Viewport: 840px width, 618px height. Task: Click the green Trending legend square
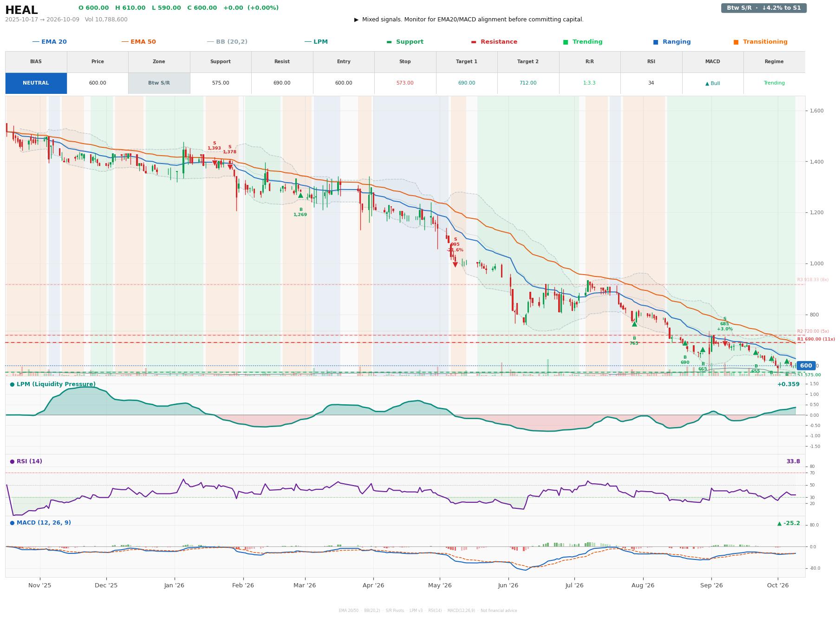566,42
